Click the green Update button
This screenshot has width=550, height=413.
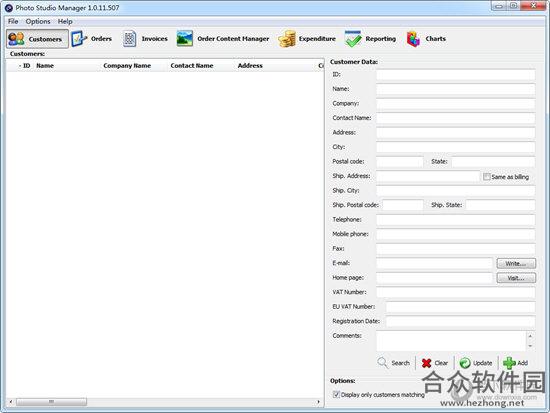(x=476, y=363)
